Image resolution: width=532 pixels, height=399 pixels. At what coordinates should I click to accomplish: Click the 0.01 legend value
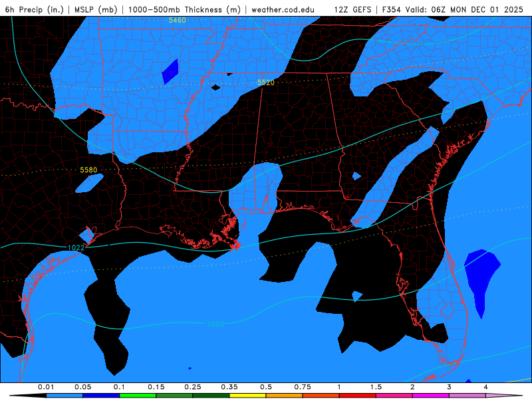pos(46,387)
